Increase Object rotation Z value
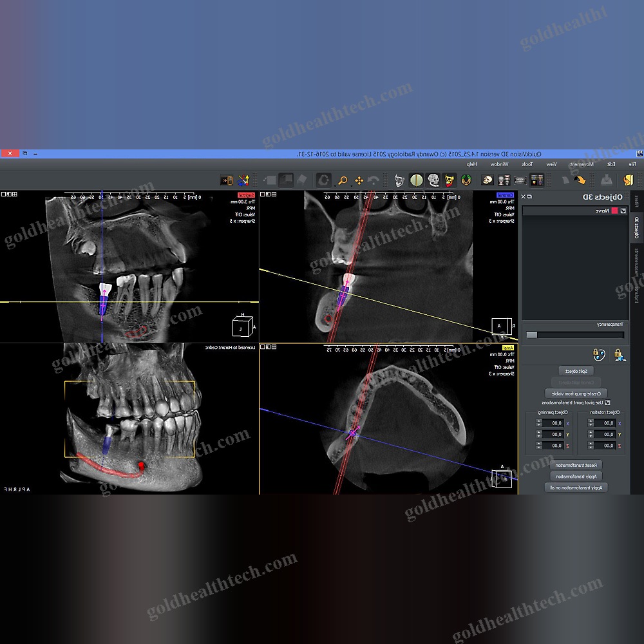644x644 pixels. 591,444
